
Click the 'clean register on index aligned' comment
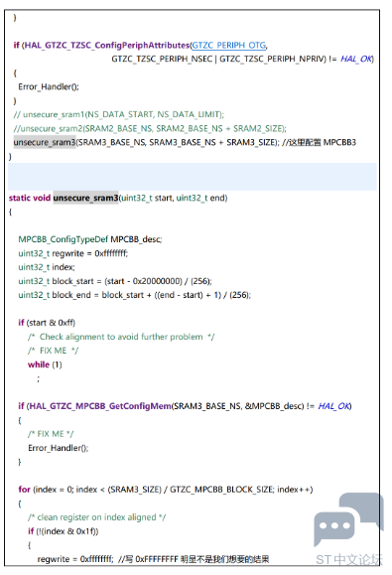[x=96, y=517]
